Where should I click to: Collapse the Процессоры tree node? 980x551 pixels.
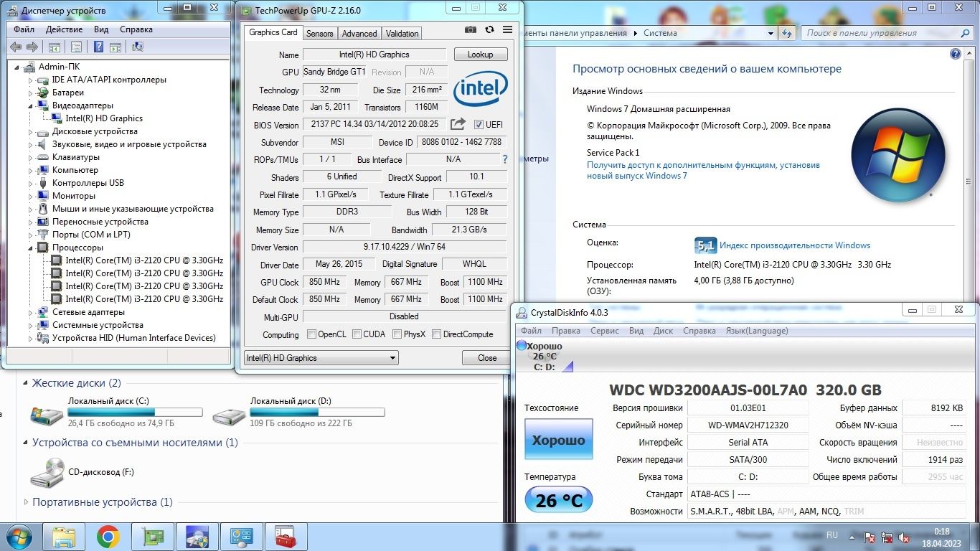31,248
